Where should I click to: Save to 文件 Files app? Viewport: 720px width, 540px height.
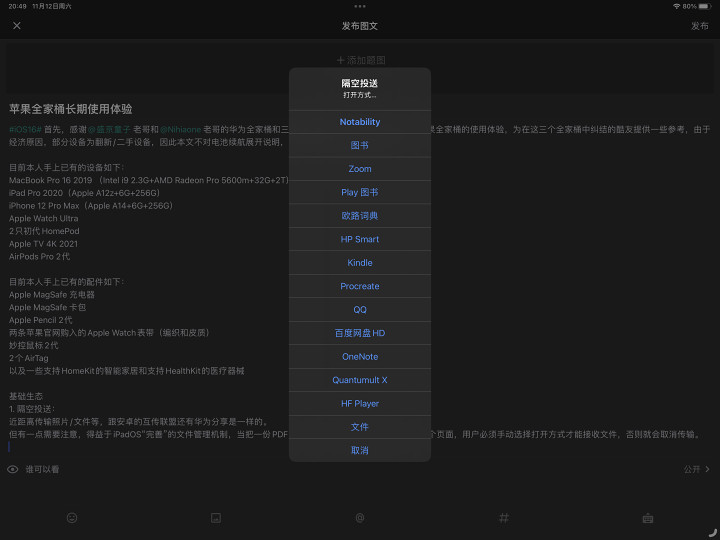[360, 427]
